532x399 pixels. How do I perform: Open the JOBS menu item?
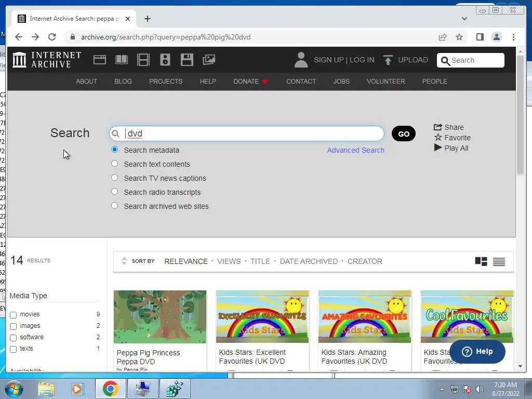pos(341,82)
